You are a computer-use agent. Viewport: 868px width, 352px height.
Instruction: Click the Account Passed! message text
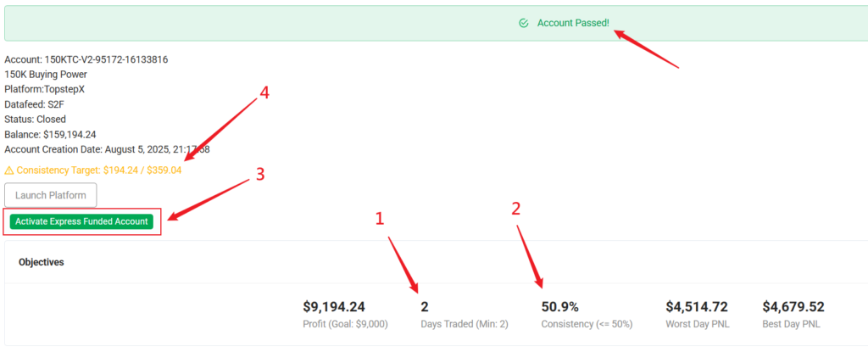point(573,23)
